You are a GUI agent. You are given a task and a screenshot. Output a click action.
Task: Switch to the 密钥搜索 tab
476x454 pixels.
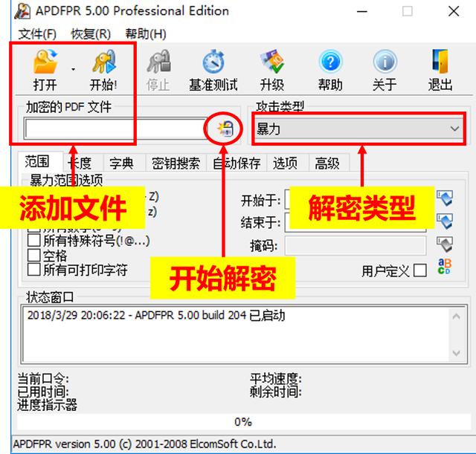coord(176,163)
